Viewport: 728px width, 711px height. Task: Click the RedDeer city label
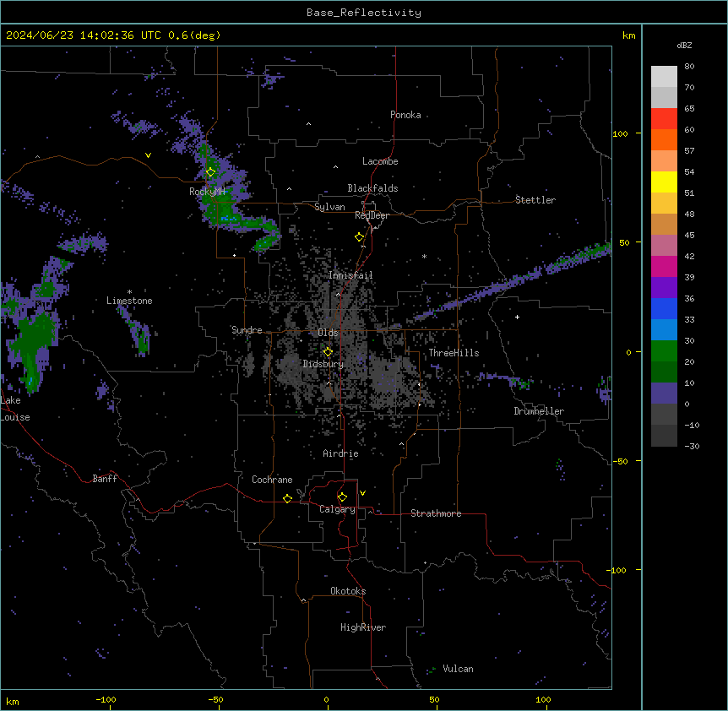(372, 215)
